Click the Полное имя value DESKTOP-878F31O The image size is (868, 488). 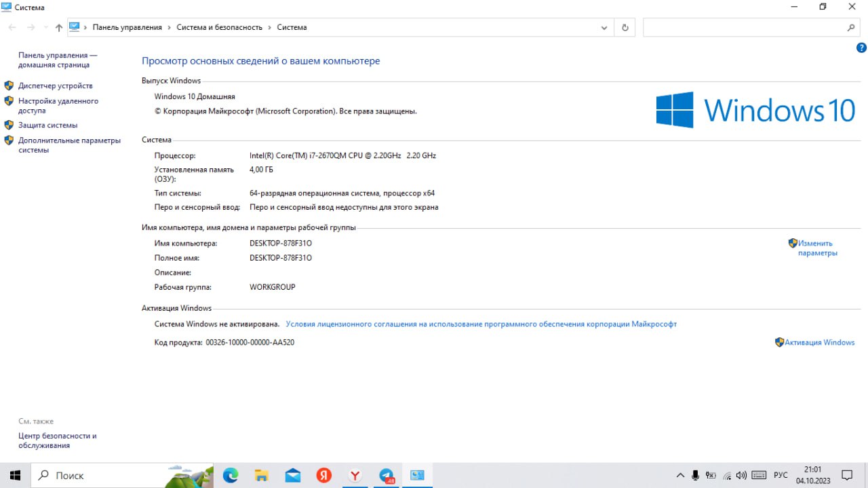coord(280,258)
